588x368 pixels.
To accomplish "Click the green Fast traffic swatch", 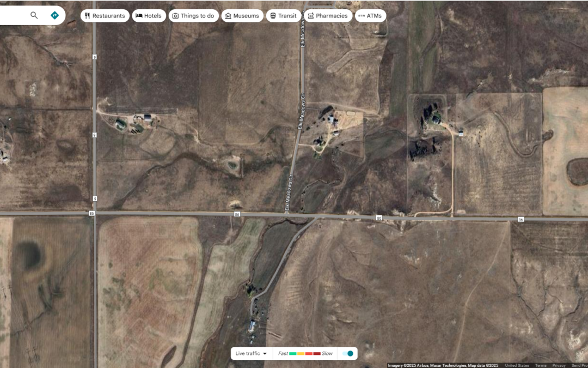I will 293,353.
